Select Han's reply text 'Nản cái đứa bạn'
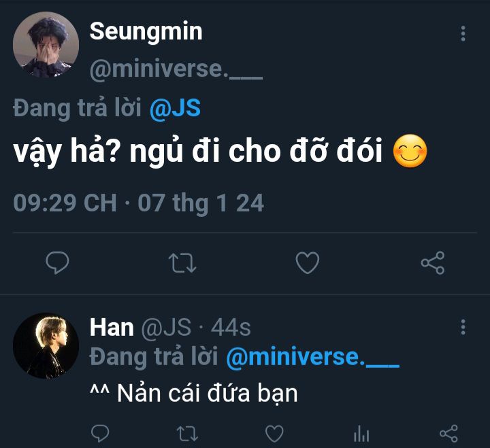The width and height of the screenshot is (490, 448). 194,394
